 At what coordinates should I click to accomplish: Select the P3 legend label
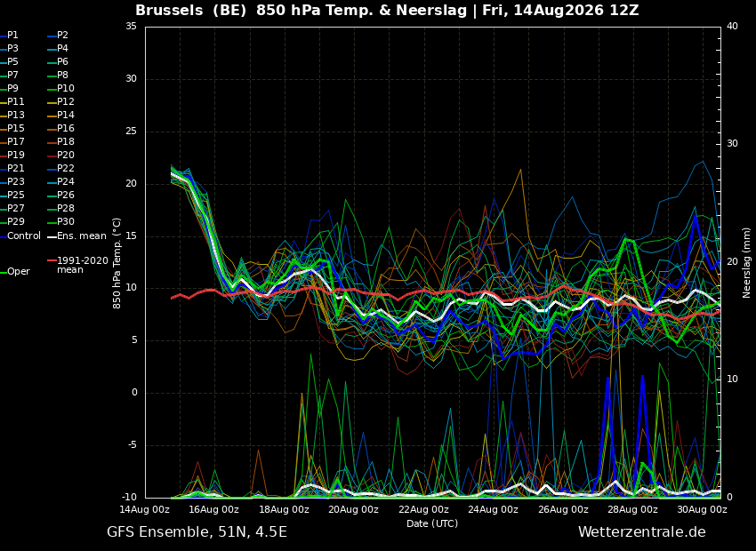(x=9, y=49)
